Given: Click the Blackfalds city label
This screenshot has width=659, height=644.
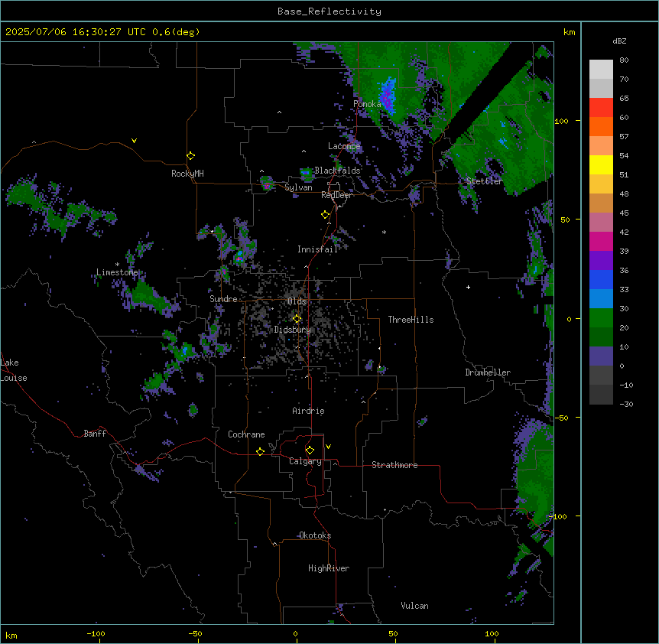Looking at the screenshot, I should tap(337, 171).
